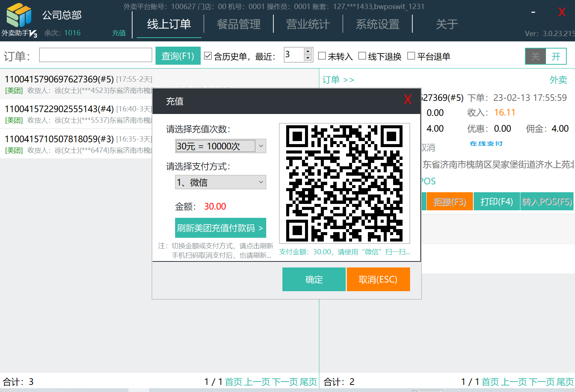Click the income value 16.11
The width and height of the screenshot is (575, 392).
coord(505,112)
